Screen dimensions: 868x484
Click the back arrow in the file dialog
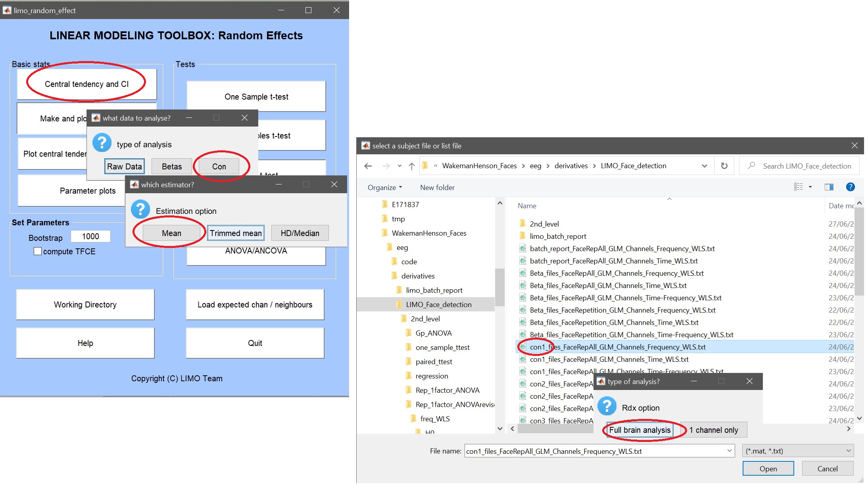pos(368,166)
